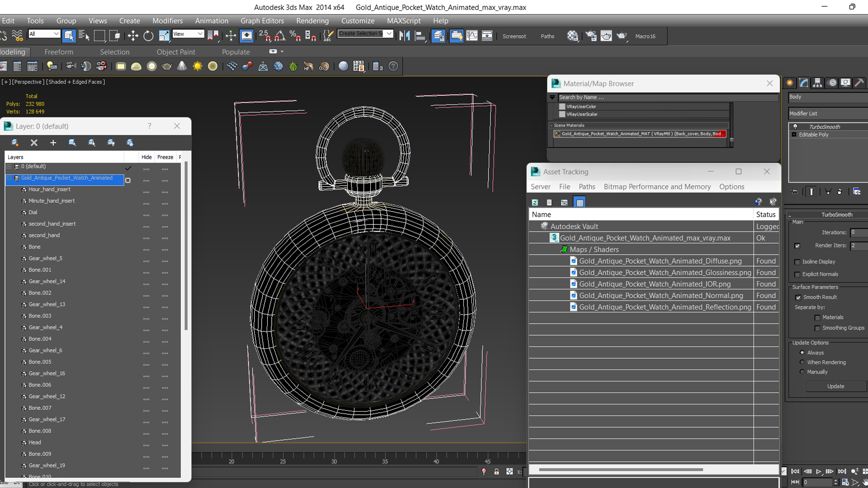This screenshot has width=868, height=488.
Task: Click the Paths toolbar button
Action: coord(547,36)
